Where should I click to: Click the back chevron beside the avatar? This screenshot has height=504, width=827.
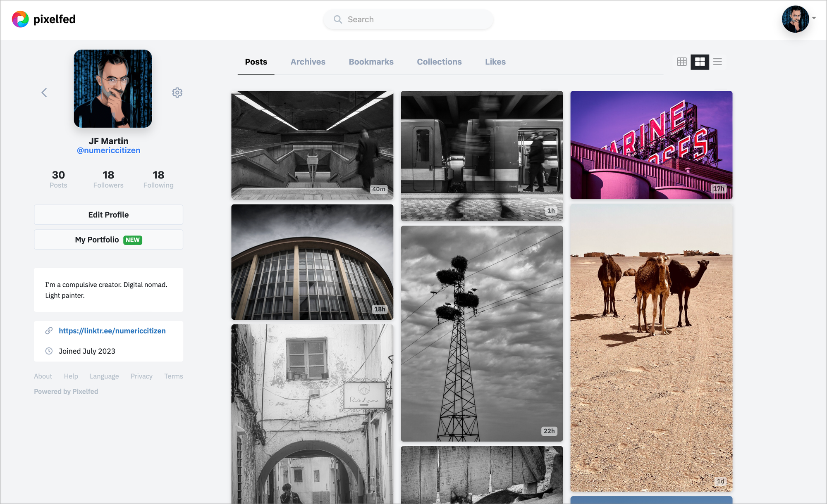(x=44, y=92)
